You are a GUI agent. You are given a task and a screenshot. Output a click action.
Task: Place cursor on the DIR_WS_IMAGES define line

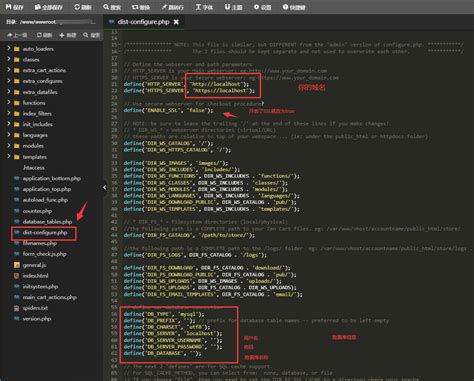(176, 163)
